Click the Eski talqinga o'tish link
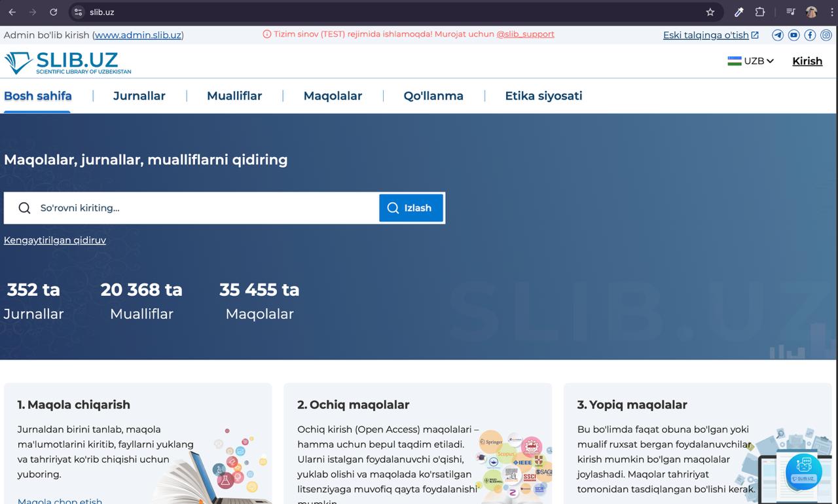This screenshot has height=504, width=838. point(707,35)
